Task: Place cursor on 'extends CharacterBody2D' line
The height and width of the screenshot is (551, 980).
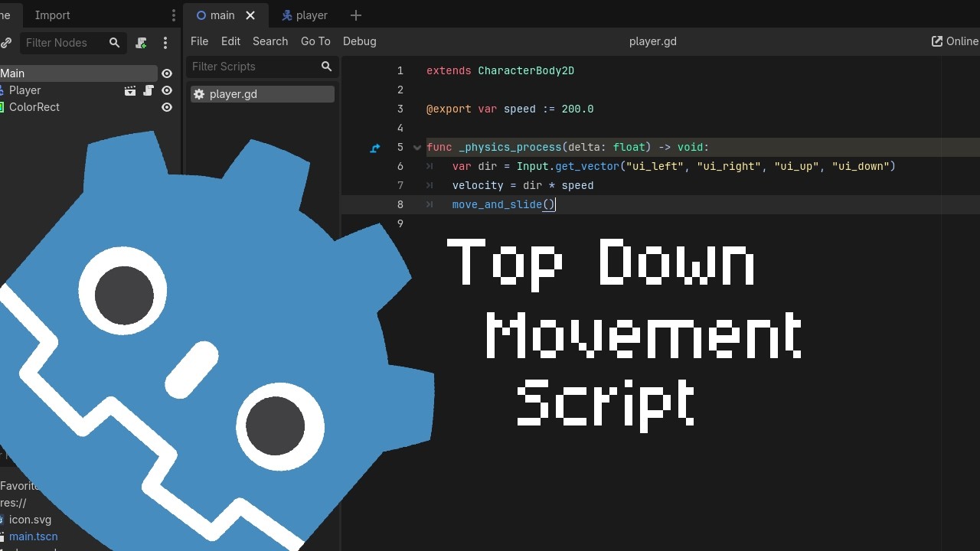Action: pyautogui.click(x=500, y=70)
